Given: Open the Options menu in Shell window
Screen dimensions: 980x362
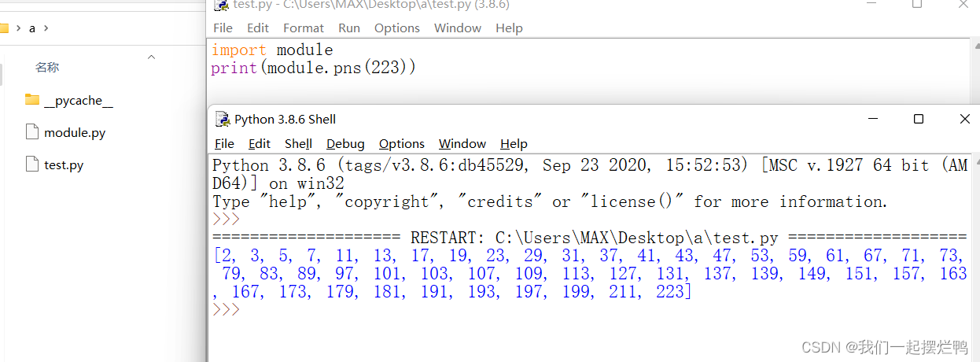Looking at the screenshot, I should 402,144.
